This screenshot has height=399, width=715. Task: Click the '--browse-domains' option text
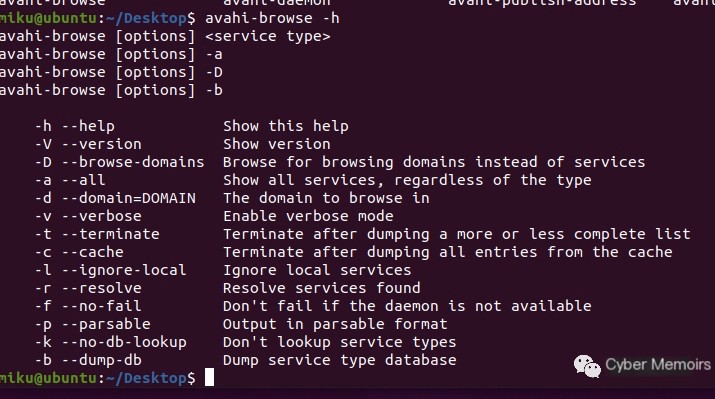pos(133,162)
